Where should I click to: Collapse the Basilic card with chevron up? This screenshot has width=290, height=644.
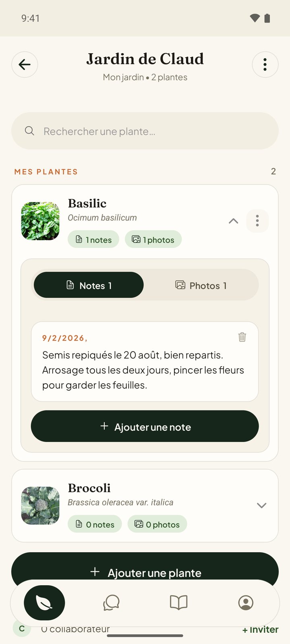pos(234,221)
